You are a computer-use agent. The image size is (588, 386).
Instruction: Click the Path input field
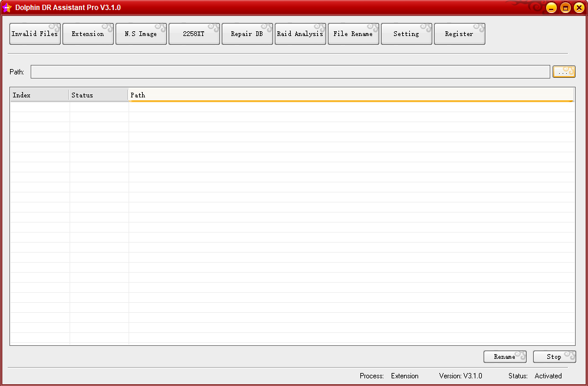(290, 71)
